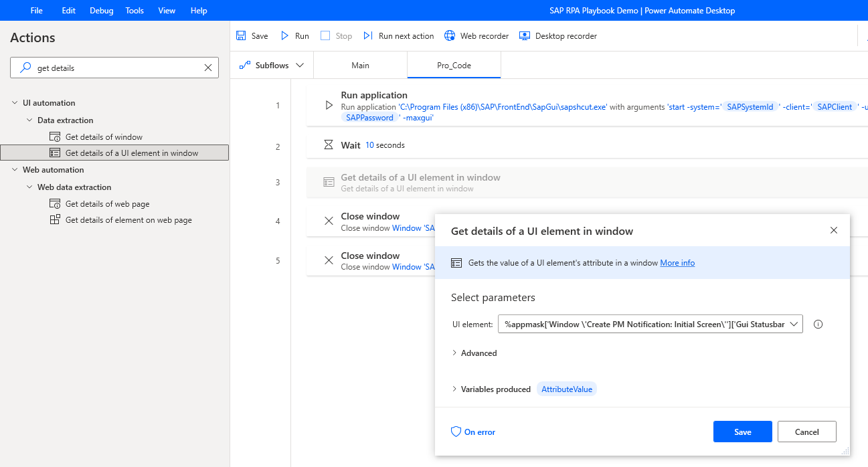Click the blue Save button in dialog
The image size is (868, 467).
tap(743, 432)
